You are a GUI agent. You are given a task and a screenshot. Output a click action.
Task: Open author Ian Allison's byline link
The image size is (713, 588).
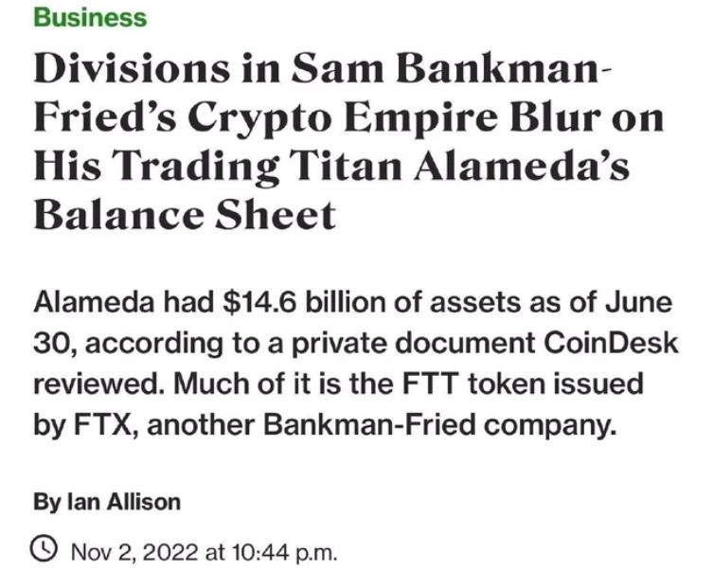point(124,502)
